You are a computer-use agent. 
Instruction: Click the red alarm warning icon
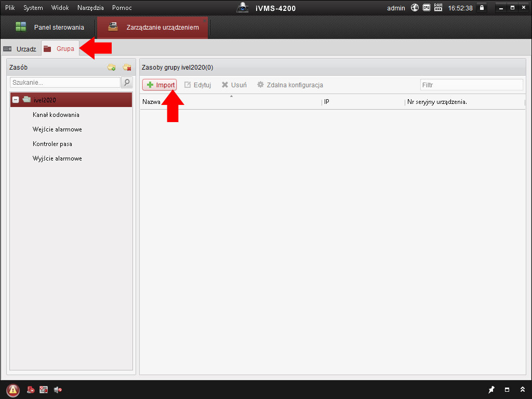coord(13,390)
